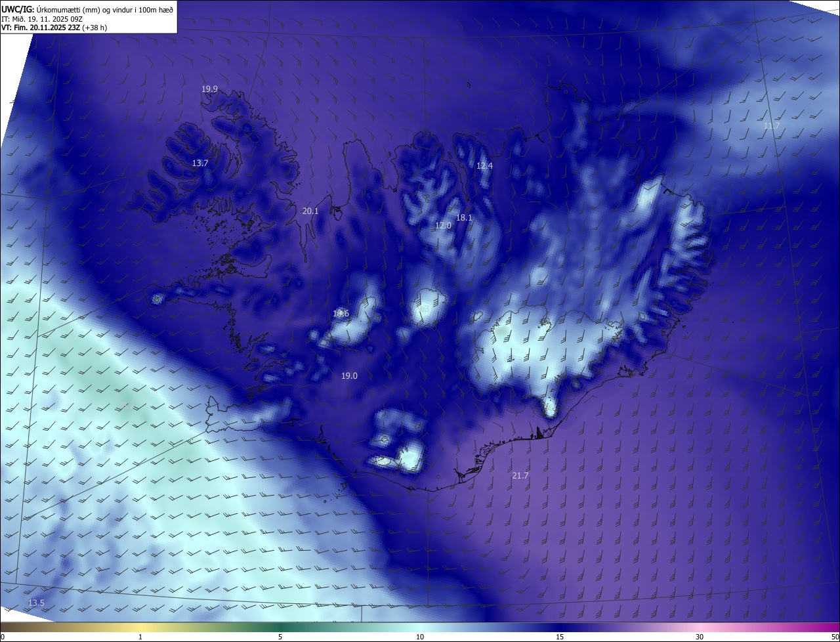Screen dimensions: 840x642
Task: Click the '15' tick label on legend
Action: (560, 637)
